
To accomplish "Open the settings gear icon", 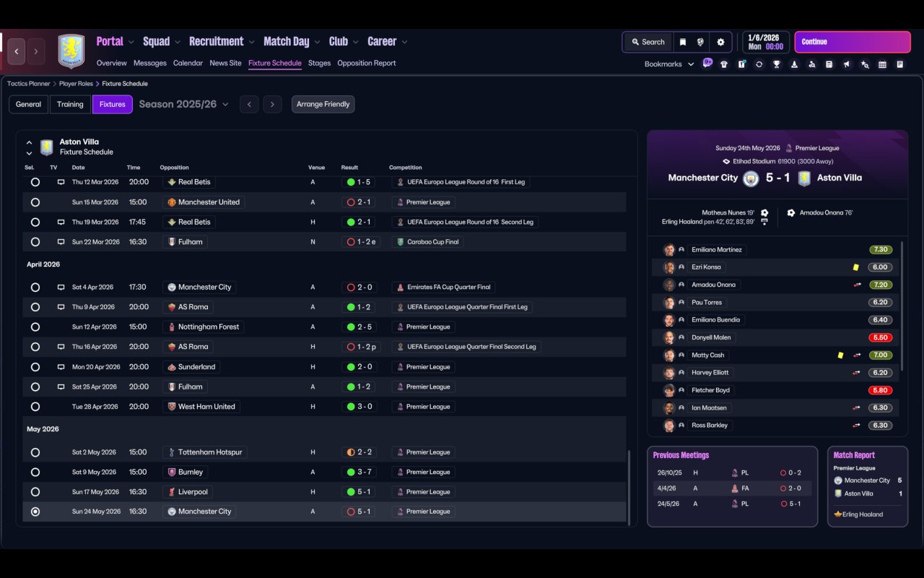I will tap(720, 42).
